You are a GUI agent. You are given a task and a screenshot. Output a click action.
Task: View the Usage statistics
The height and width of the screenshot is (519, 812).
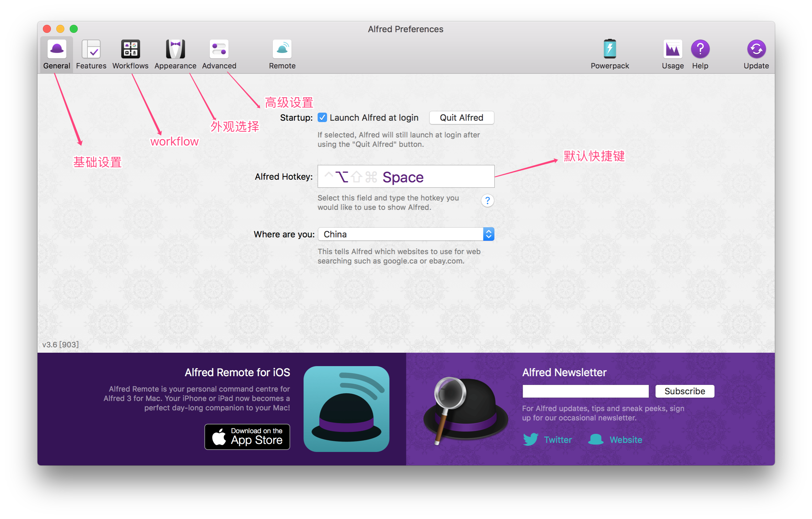pos(673,54)
